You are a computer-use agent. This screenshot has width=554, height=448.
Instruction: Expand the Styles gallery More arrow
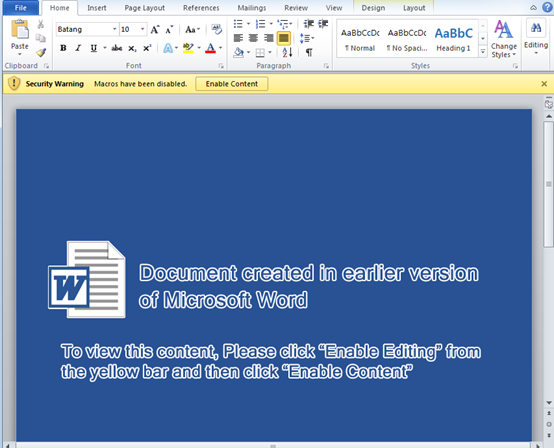[x=483, y=52]
